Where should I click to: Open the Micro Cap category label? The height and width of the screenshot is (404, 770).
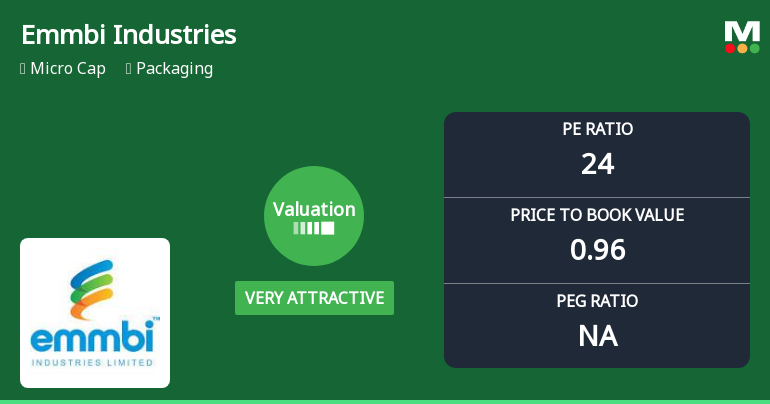coord(67,69)
